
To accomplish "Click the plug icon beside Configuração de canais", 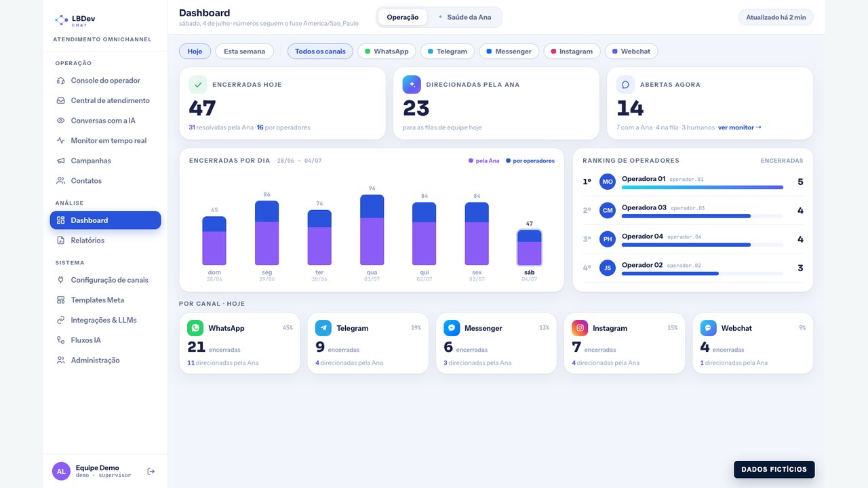I will pos(61,280).
